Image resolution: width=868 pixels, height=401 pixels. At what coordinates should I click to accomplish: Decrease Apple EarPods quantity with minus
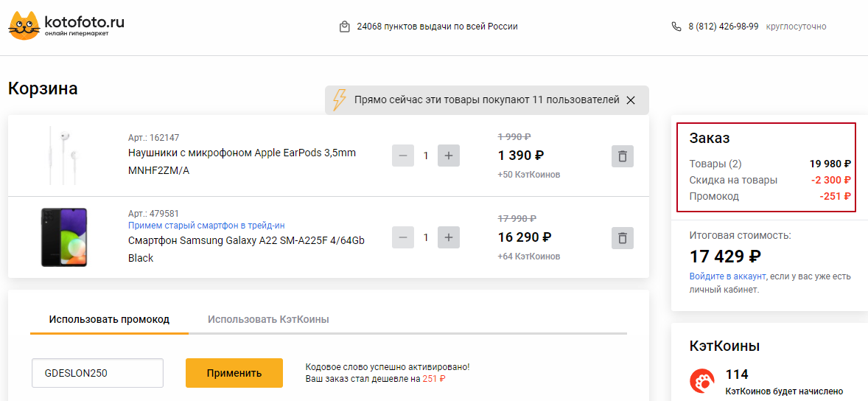[x=403, y=156]
